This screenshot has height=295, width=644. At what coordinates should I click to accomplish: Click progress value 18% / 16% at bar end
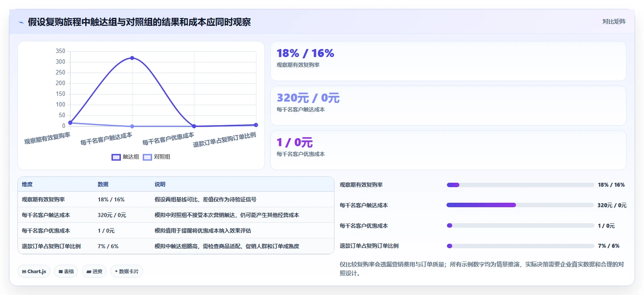[x=611, y=185]
